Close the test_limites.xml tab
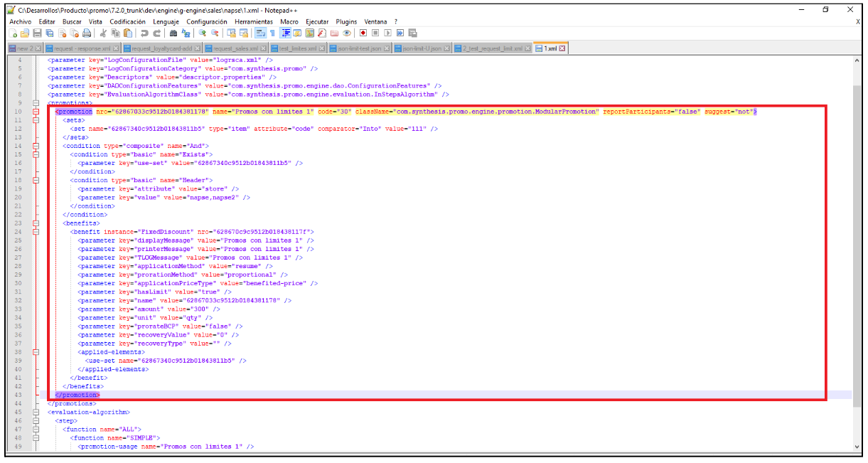Image resolution: width=868 pixels, height=463 pixels. 322,48
